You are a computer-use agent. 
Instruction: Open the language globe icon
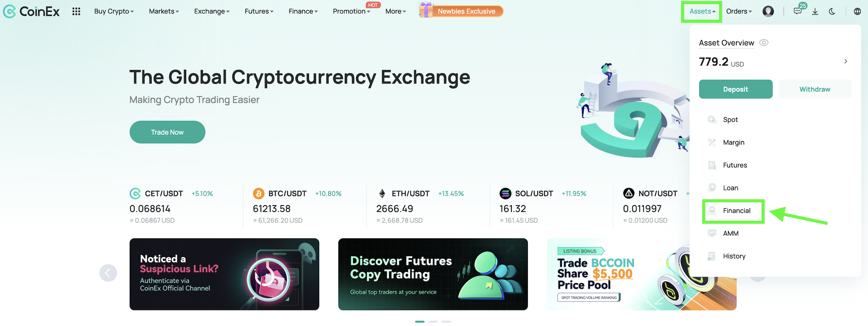[857, 11]
